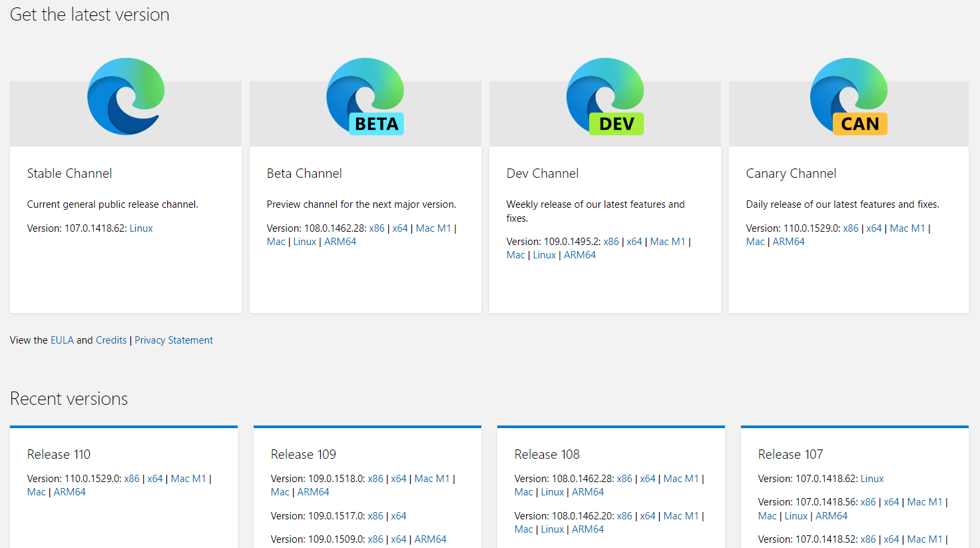Open Mac M1 link for version 109.0.1518.0
980x548 pixels.
(x=432, y=479)
